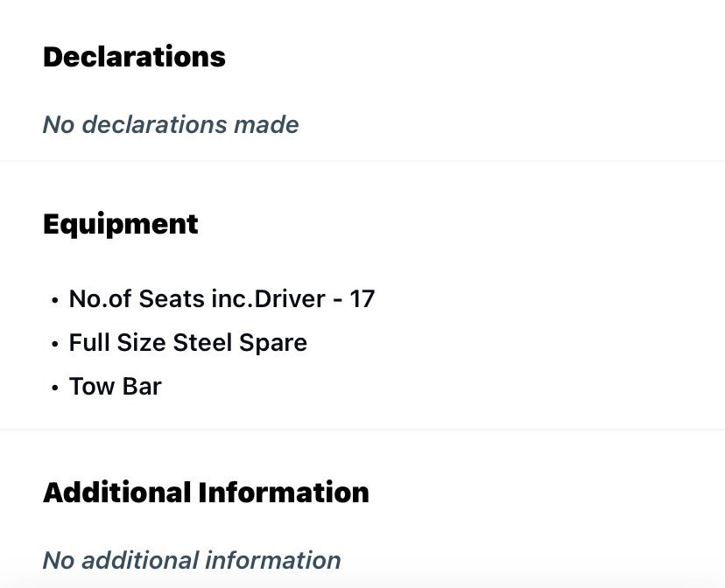This screenshot has height=588, width=725.
Task: Click the bullet before Full Size Steel Spare
Action: (x=55, y=344)
